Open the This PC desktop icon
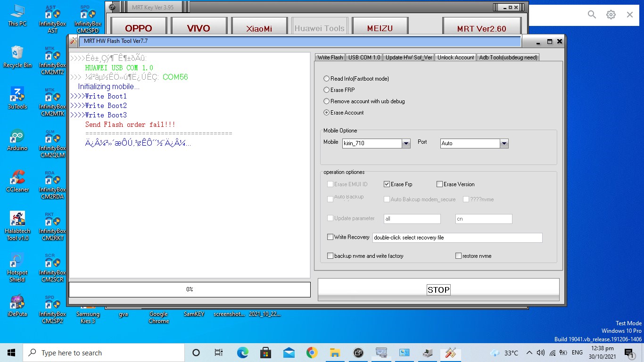 (17, 16)
